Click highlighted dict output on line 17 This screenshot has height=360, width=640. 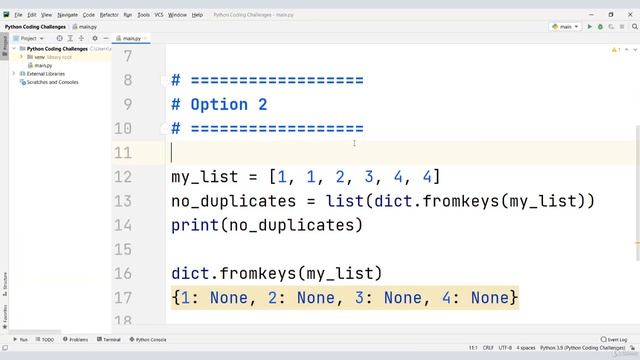click(345, 298)
